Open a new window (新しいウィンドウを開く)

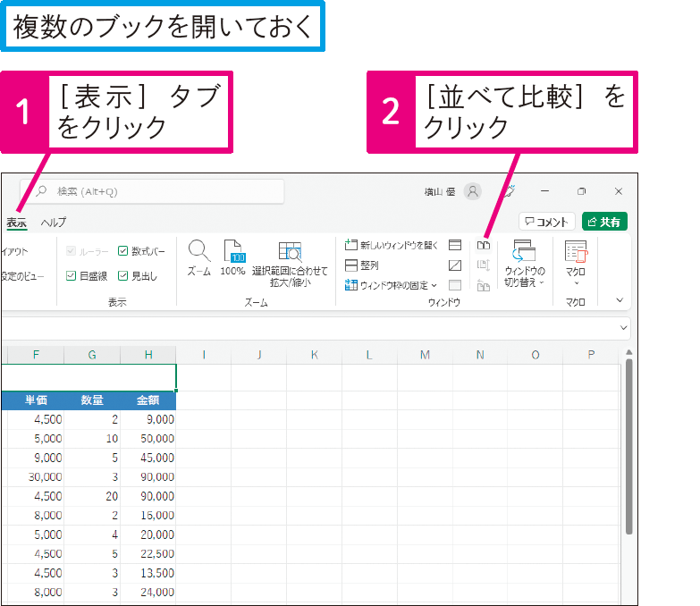coord(392,245)
